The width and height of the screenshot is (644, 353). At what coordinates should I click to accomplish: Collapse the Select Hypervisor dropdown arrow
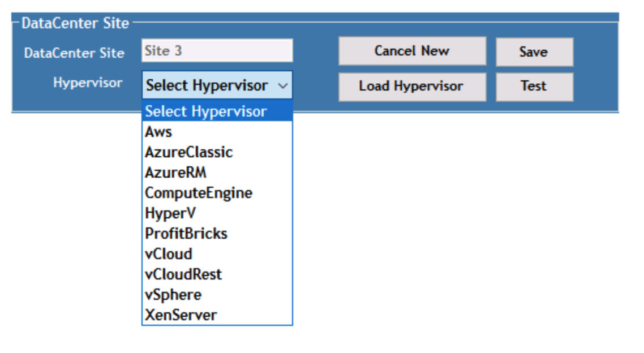pyautogui.click(x=283, y=86)
